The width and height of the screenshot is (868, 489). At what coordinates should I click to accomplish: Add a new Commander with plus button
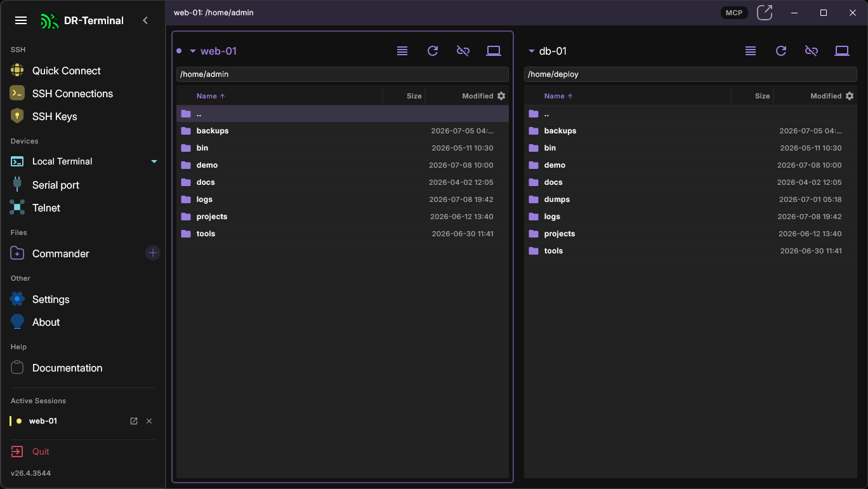coord(153,253)
